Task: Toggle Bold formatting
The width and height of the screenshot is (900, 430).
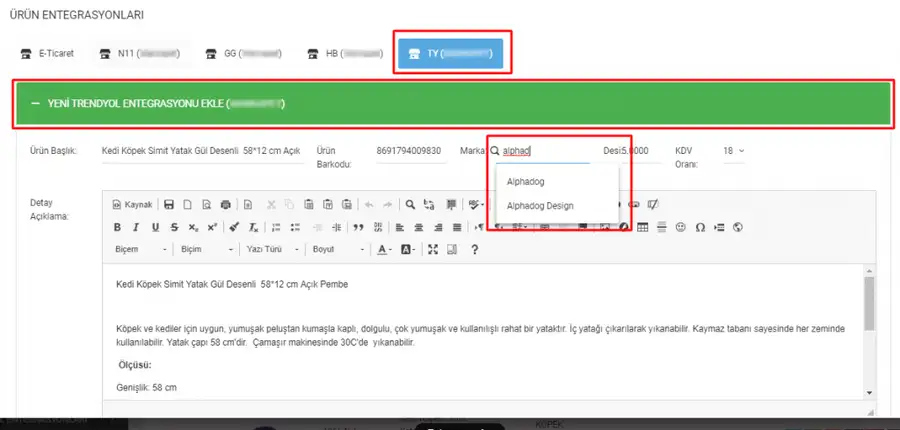Action: coord(117,227)
